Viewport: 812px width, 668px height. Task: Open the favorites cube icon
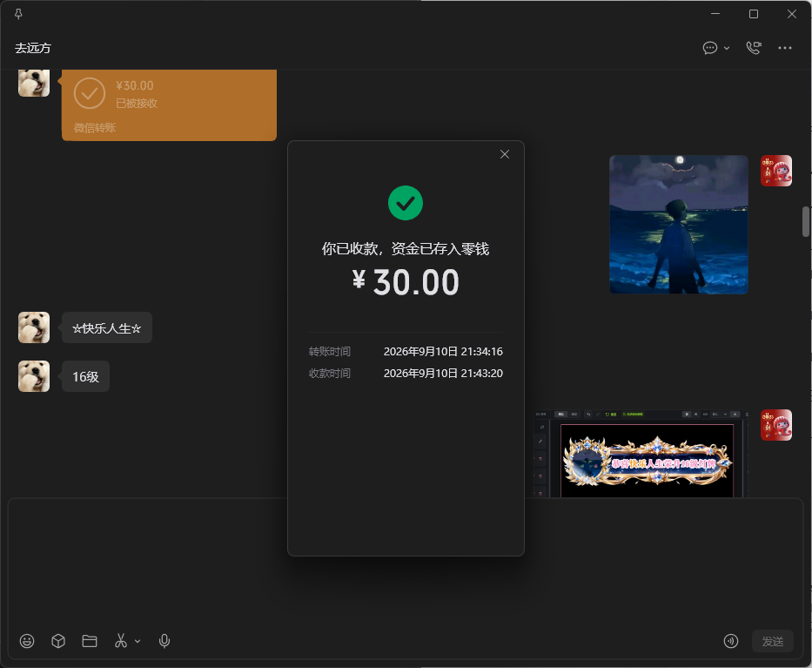click(x=58, y=641)
